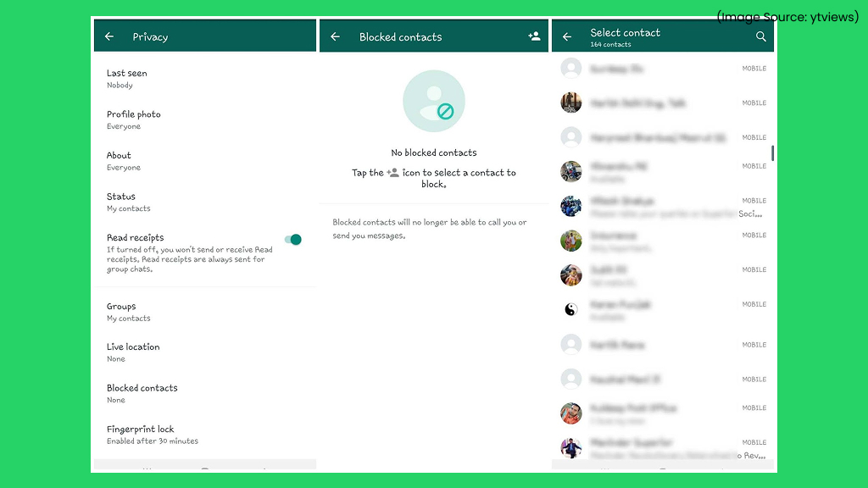Tap the Select contact header title
Viewport: 868px width, 488px height.
pyautogui.click(x=625, y=33)
